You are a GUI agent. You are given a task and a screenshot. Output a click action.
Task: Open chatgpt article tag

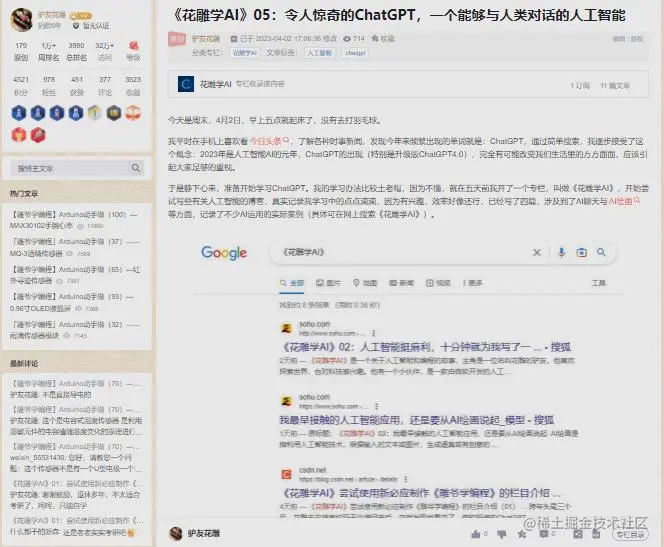pyautogui.click(x=355, y=53)
